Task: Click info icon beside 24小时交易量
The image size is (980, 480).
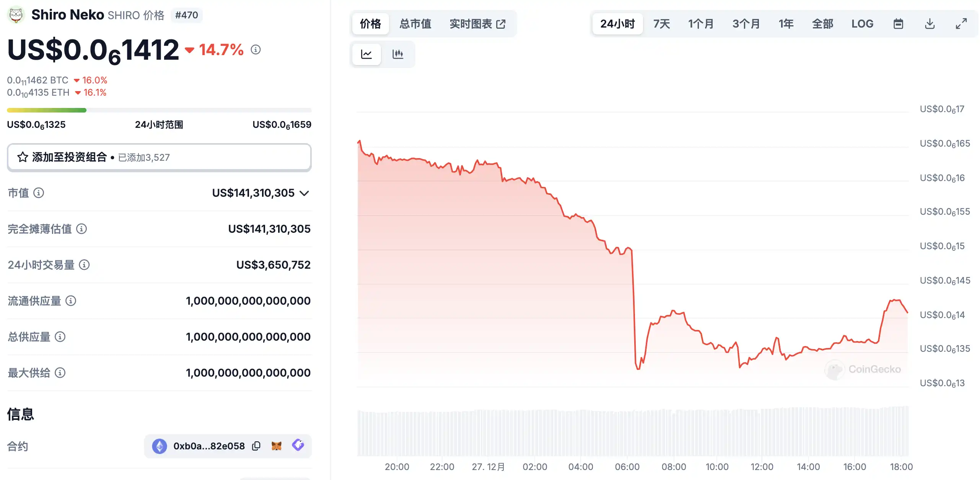Action: pyautogui.click(x=84, y=265)
